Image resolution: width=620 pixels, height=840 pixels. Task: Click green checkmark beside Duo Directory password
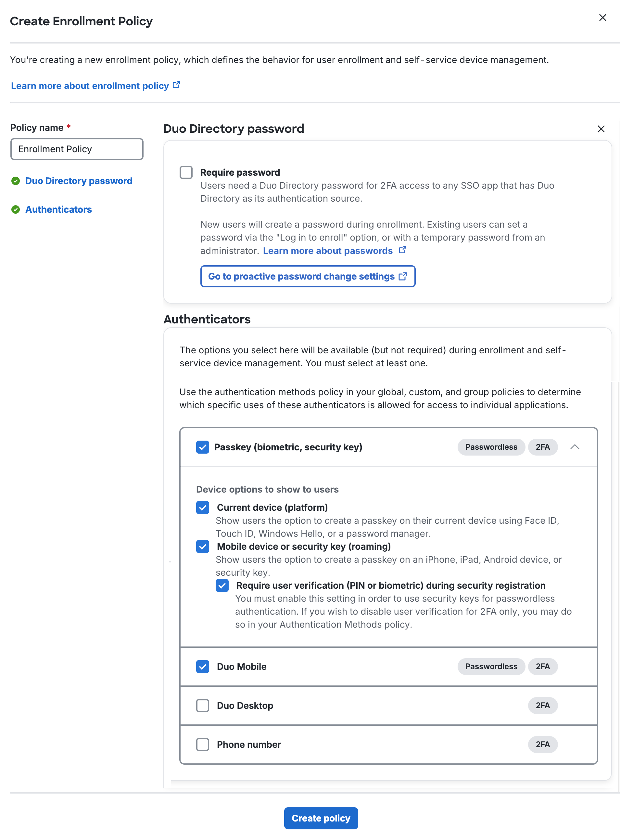click(15, 181)
